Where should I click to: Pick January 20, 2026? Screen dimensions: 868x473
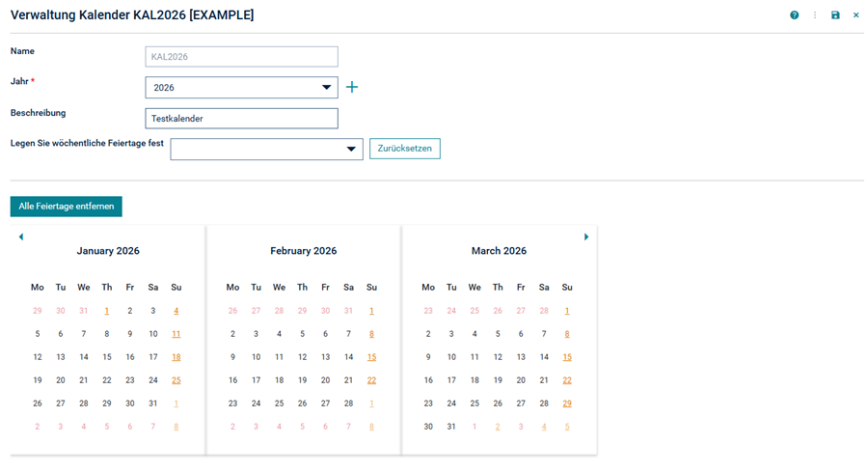tap(61, 380)
